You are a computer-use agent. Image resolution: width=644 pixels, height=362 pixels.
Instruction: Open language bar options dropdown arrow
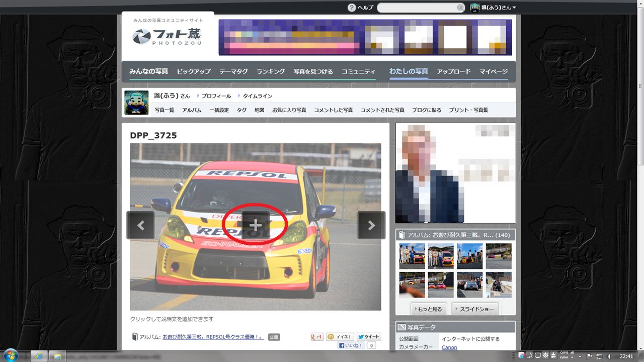(x=572, y=357)
